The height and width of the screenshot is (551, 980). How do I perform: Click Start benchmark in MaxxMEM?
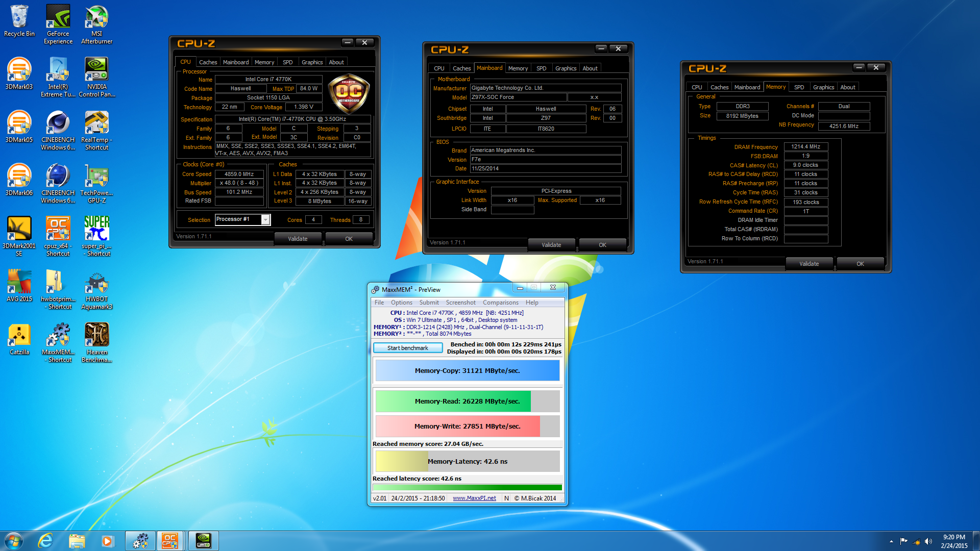tap(408, 348)
